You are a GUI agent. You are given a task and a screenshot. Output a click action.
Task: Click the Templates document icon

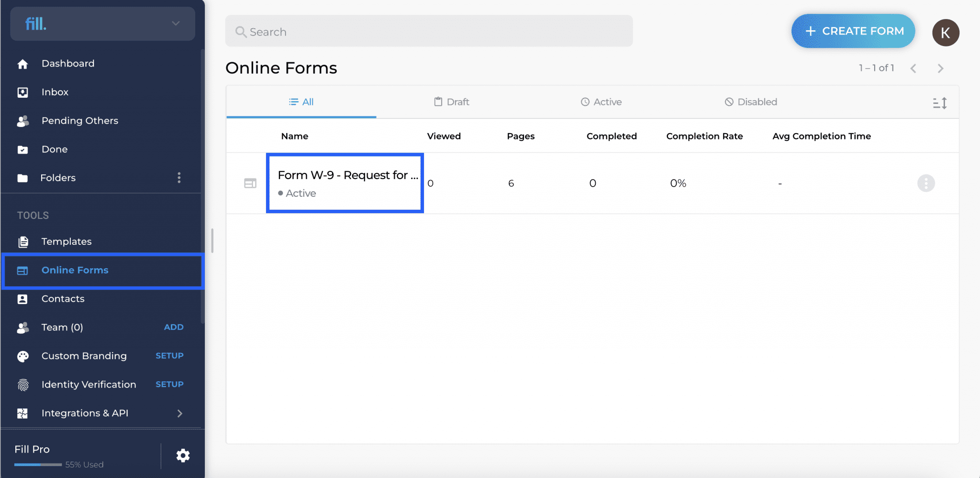click(22, 242)
